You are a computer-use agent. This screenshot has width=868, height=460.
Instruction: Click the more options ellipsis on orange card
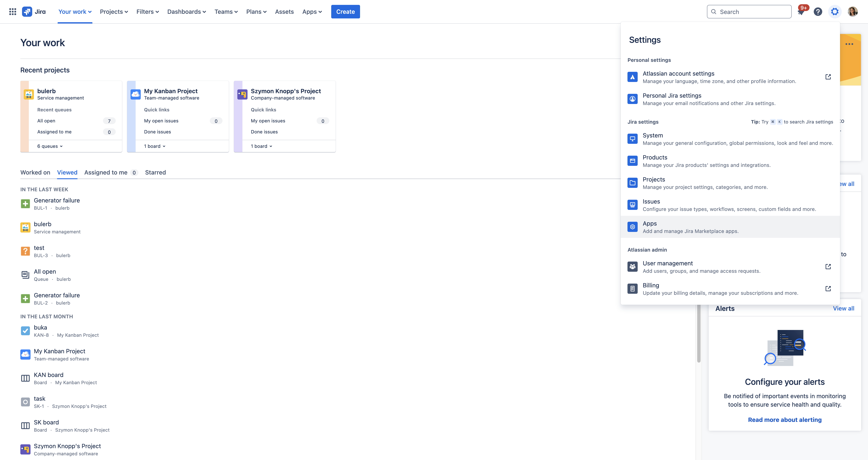tap(849, 44)
